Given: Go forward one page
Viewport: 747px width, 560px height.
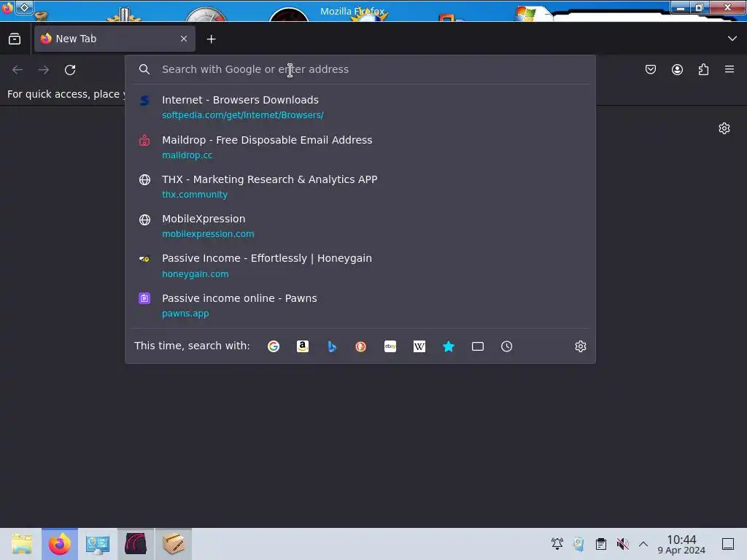Looking at the screenshot, I should [44, 70].
